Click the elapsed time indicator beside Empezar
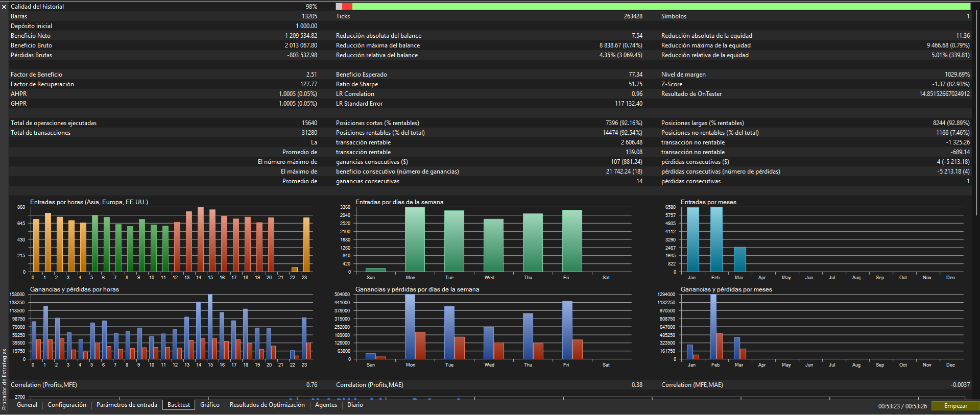This screenshot has height=415, width=980. pos(902,406)
